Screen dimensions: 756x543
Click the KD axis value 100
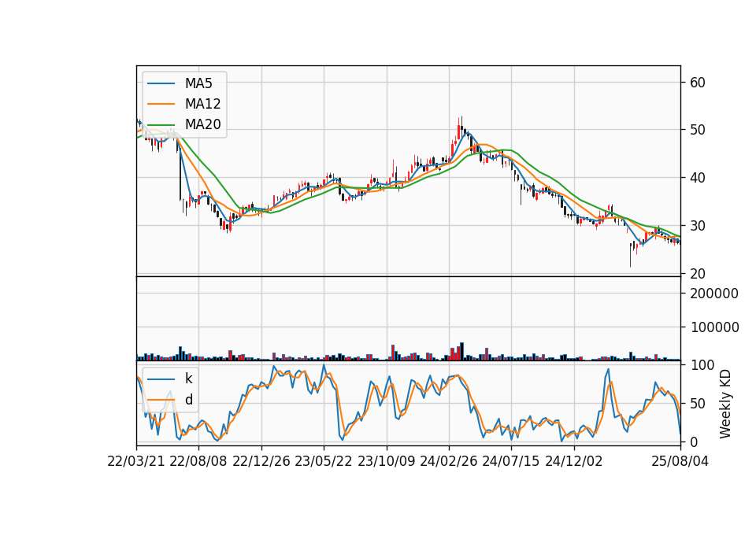point(702,365)
